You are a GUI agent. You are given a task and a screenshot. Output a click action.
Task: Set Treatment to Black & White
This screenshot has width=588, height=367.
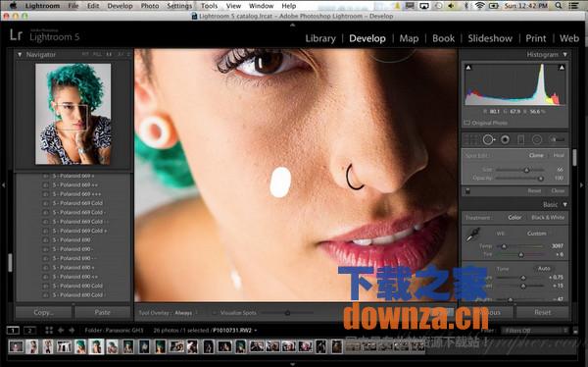[548, 218]
